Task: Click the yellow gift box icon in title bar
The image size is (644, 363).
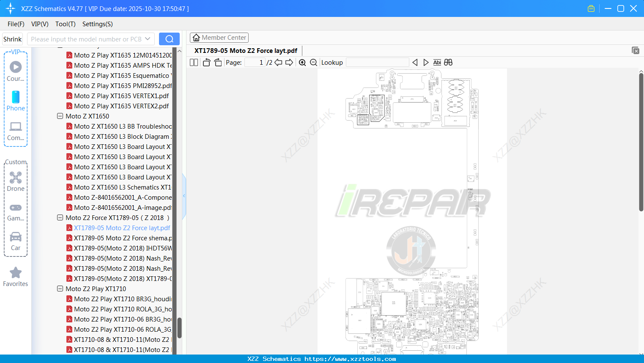Action: pyautogui.click(x=591, y=8)
